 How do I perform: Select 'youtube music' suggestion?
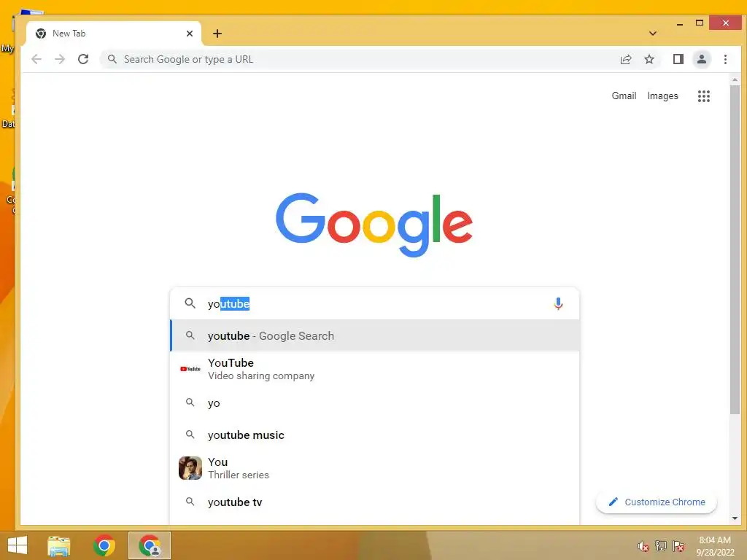coord(375,435)
